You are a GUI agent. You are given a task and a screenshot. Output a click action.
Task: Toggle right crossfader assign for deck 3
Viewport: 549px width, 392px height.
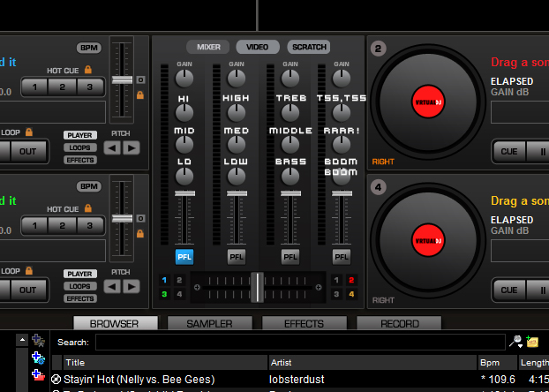[x=336, y=294]
